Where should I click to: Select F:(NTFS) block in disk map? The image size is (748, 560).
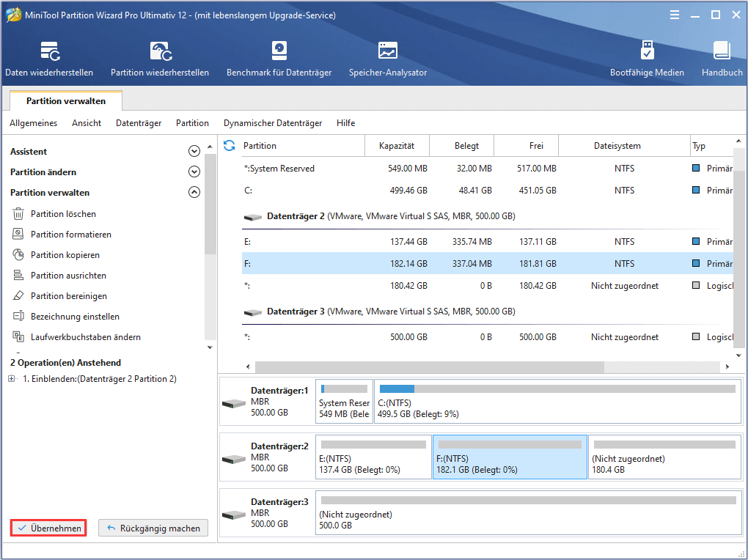510,457
